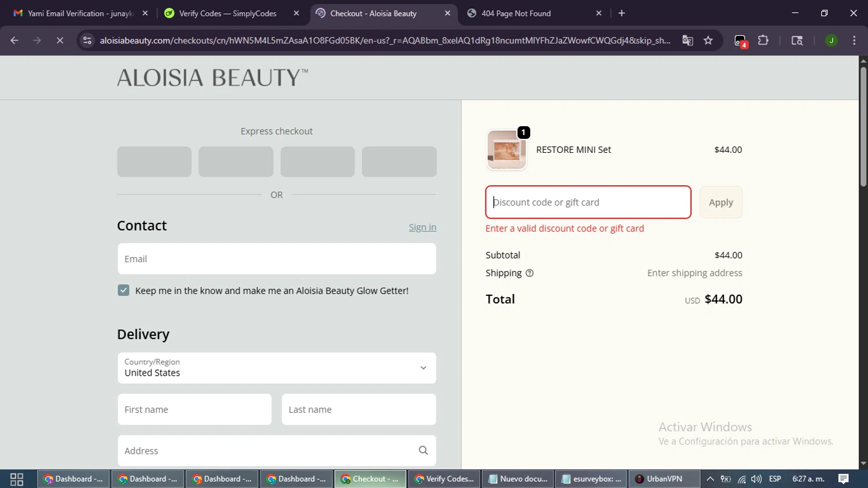Open the green J profile avatar
The height and width of the screenshot is (488, 868).
[x=832, y=41]
